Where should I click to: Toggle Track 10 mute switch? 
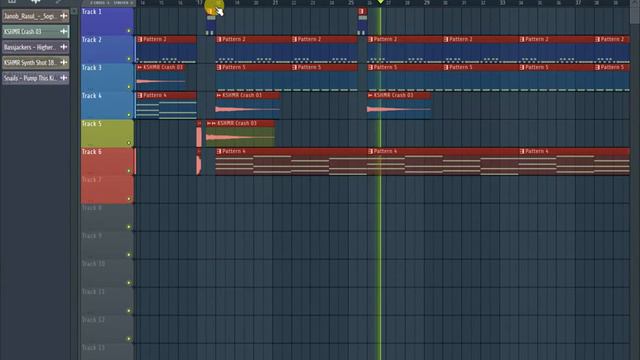129,282
